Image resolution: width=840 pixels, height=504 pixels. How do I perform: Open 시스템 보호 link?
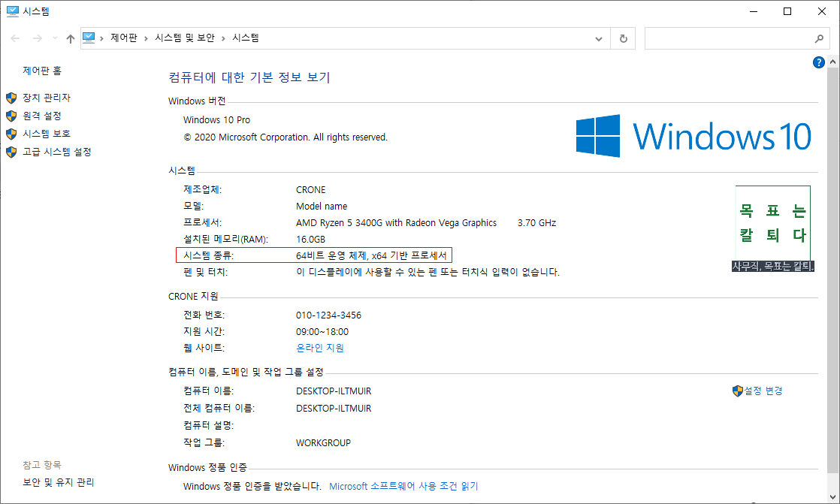(x=47, y=134)
